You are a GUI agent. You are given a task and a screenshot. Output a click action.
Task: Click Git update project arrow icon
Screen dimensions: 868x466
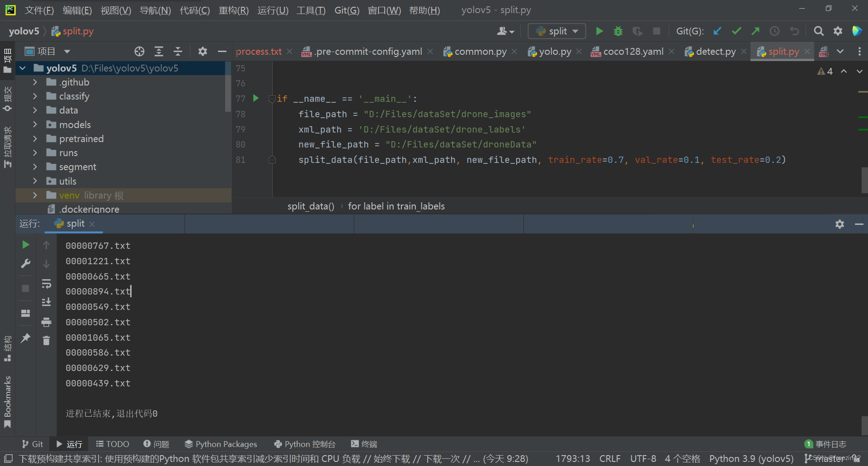tap(717, 31)
